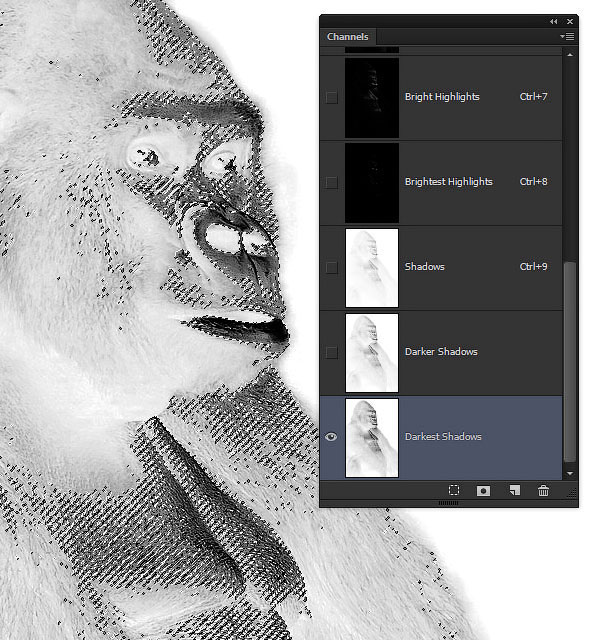The width and height of the screenshot is (600, 640).
Task: Click the Darkest Shadows channel thumbnail
Action: coord(372,438)
